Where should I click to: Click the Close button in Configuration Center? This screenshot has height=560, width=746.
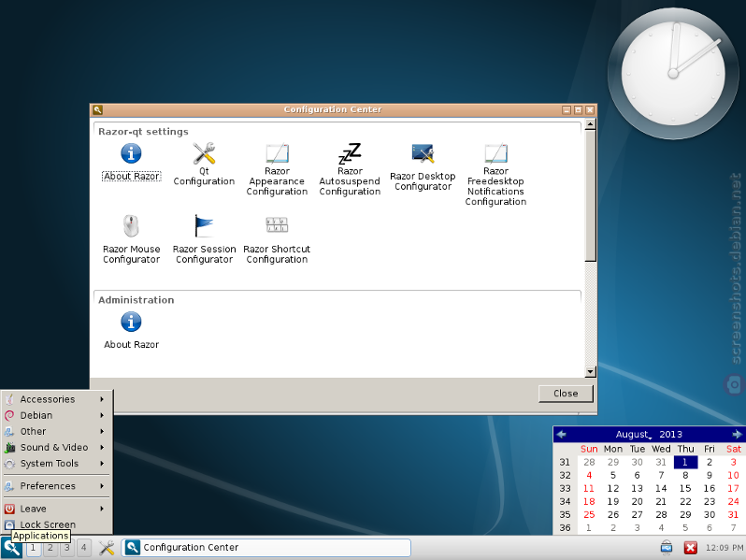point(566,394)
